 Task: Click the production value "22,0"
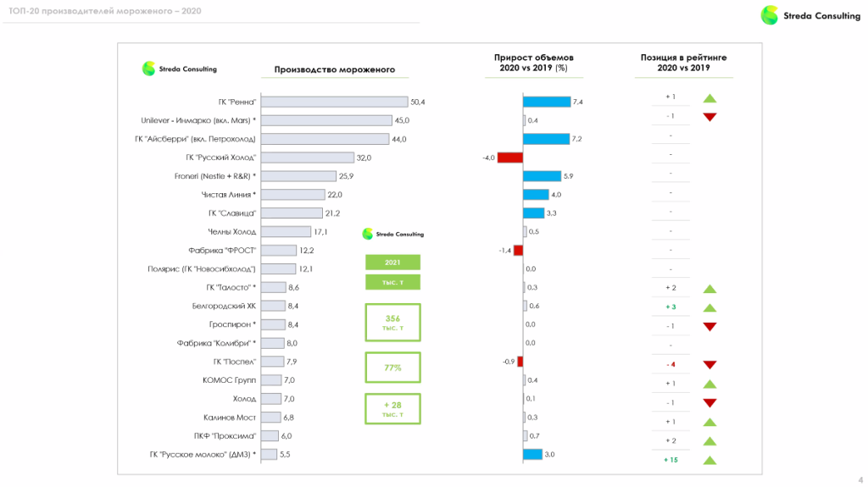334,195
